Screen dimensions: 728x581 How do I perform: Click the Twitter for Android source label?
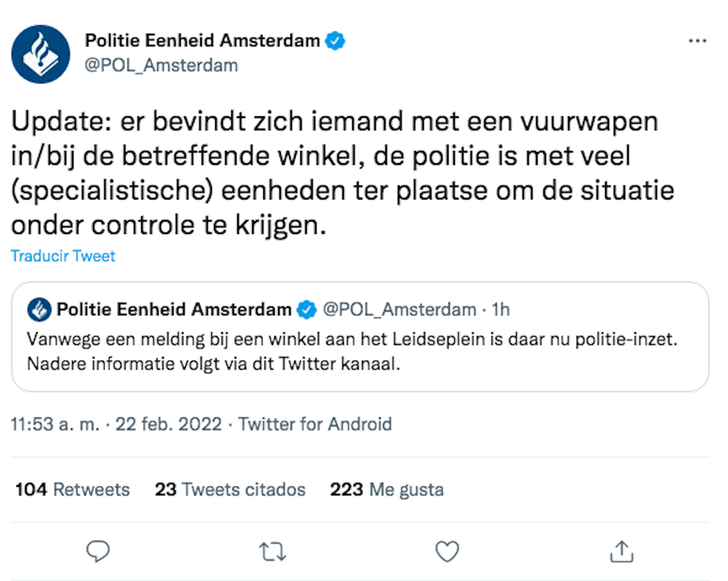point(315,425)
